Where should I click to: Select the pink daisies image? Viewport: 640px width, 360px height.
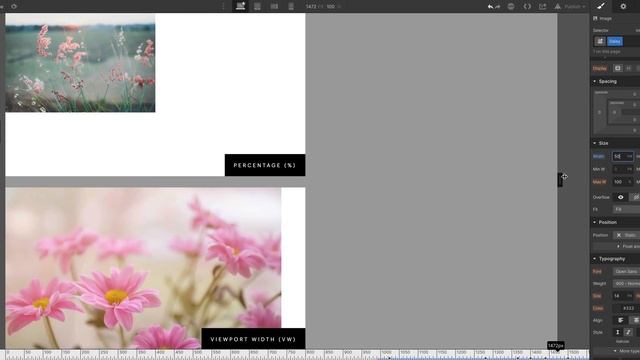pos(143,268)
